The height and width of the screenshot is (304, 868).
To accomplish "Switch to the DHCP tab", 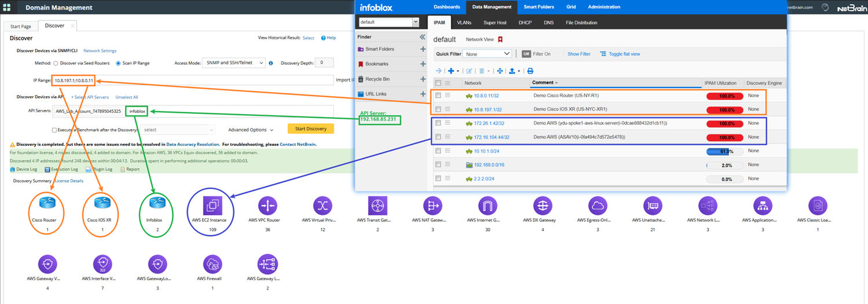I will click(x=525, y=23).
